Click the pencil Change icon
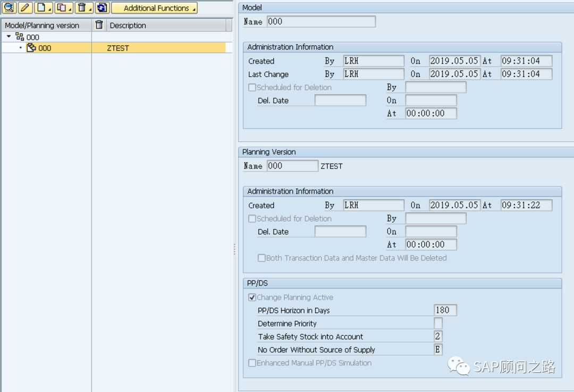Screen dimensions: 574x392 click(25, 8)
